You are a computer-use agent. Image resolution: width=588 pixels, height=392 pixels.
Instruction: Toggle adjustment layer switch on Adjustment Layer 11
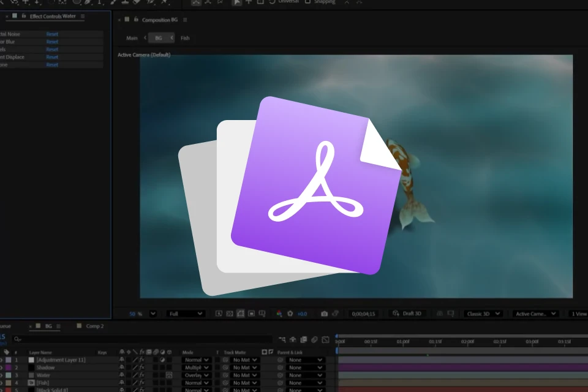pos(162,360)
